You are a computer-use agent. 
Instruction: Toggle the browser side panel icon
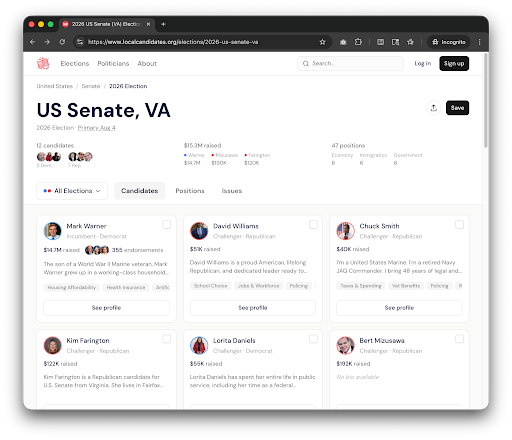click(x=380, y=42)
